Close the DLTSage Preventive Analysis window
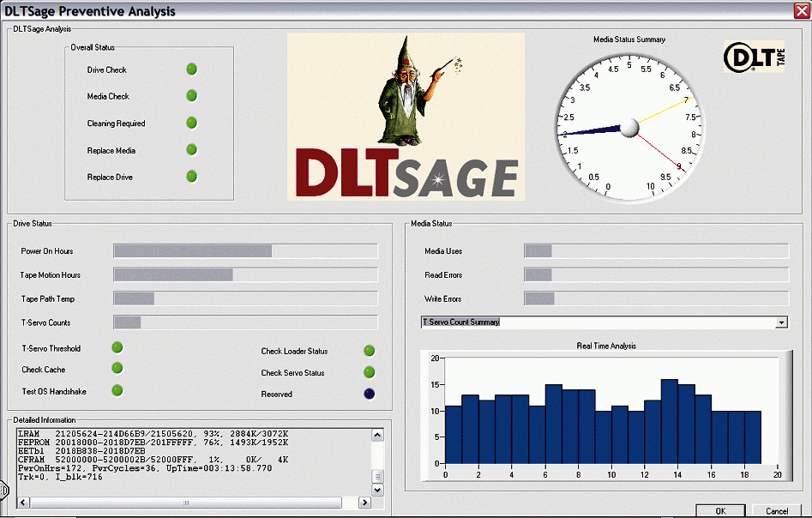 point(802,11)
